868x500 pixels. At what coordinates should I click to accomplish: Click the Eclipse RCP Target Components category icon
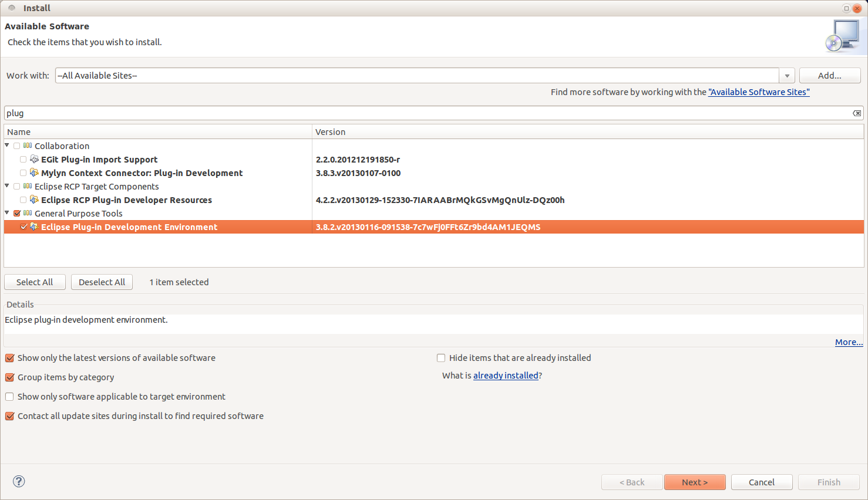pyautogui.click(x=28, y=186)
